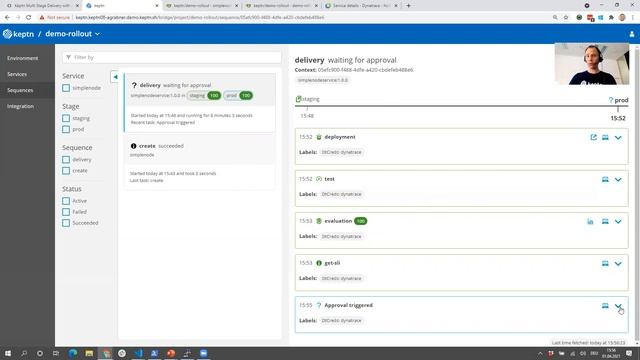Click the staging marker on the timeline
640x360 pixels.
(307, 99)
